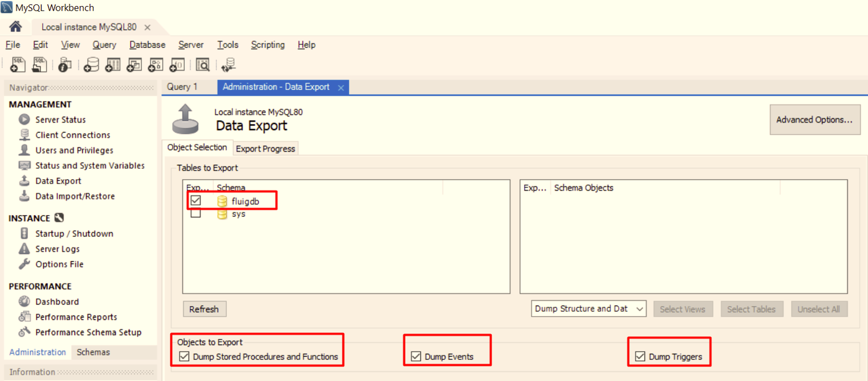Create new table toolbar icon
The width and height of the screenshot is (868, 381).
[113, 64]
